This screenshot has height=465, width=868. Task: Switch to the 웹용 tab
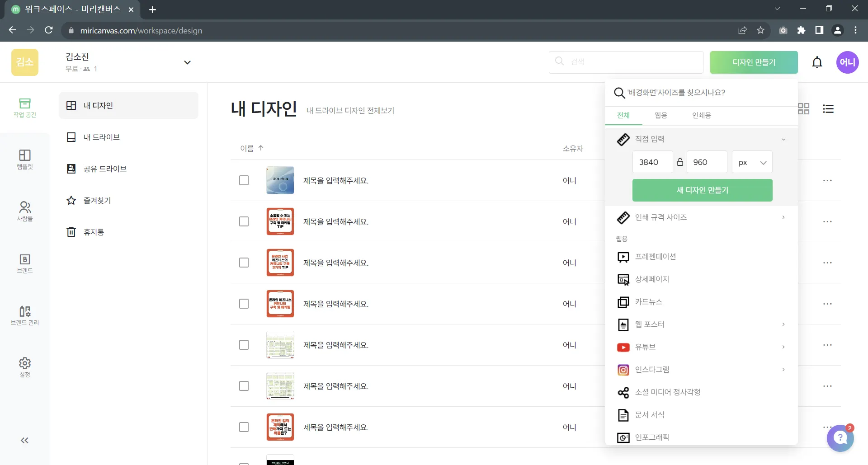pos(661,116)
